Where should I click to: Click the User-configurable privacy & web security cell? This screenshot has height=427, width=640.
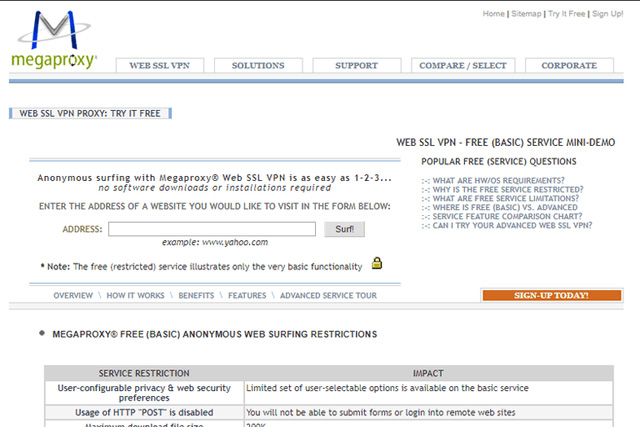click(x=144, y=393)
